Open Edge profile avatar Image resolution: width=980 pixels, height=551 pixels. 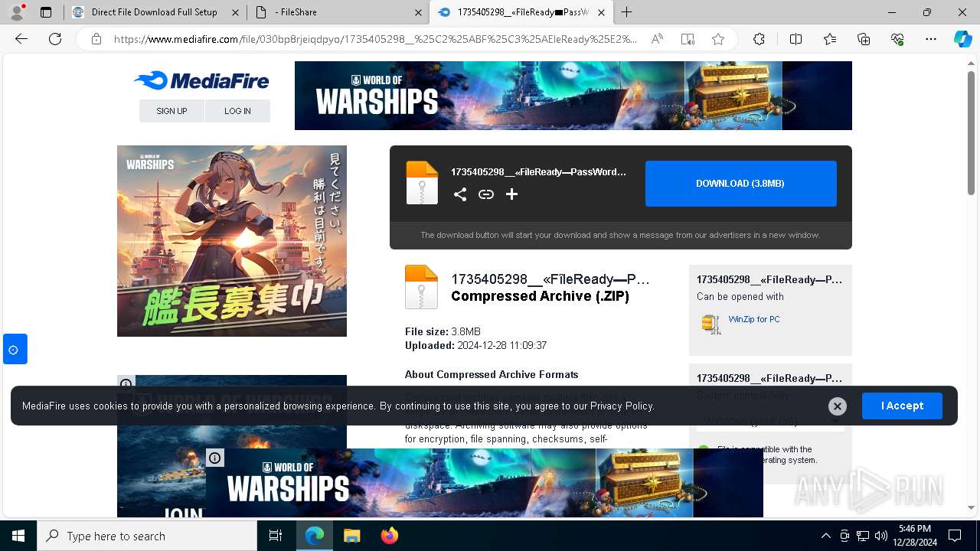pos(17,12)
